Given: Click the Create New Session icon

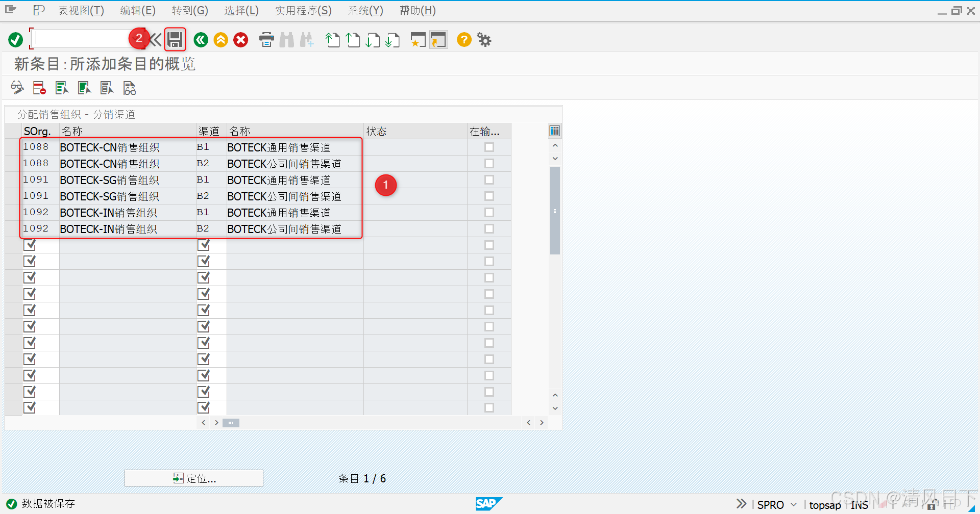Looking at the screenshot, I should (418, 40).
